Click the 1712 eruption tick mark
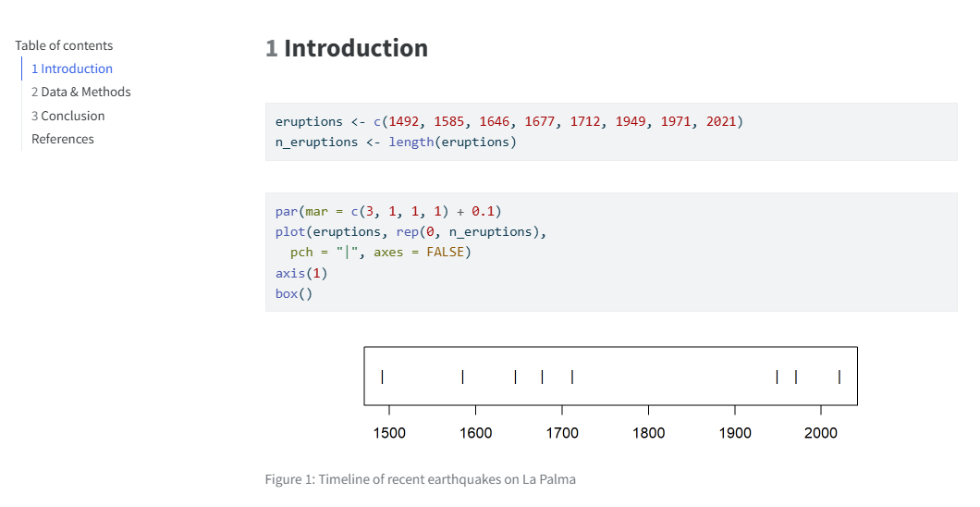This screenshot has width=980, height=507. (572, 377)
